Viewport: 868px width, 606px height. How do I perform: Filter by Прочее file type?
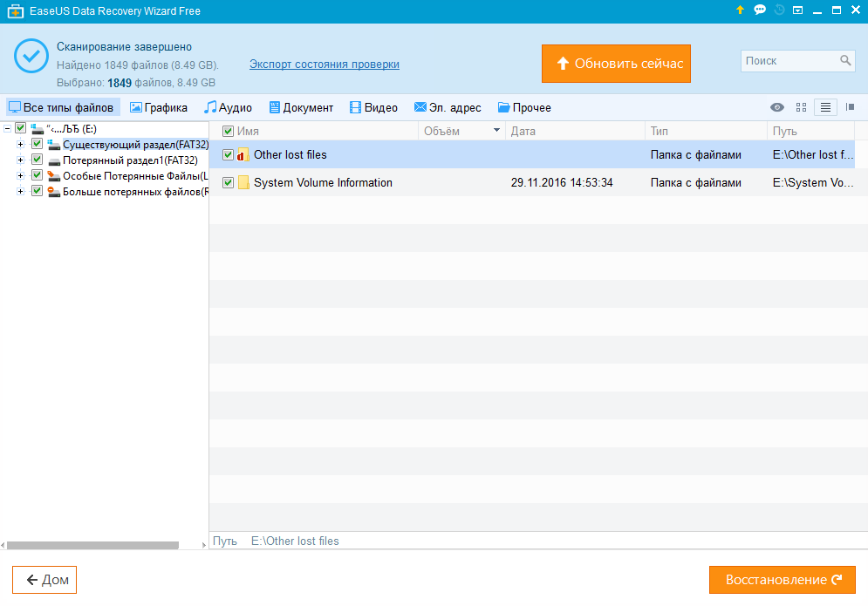point(524,107)
